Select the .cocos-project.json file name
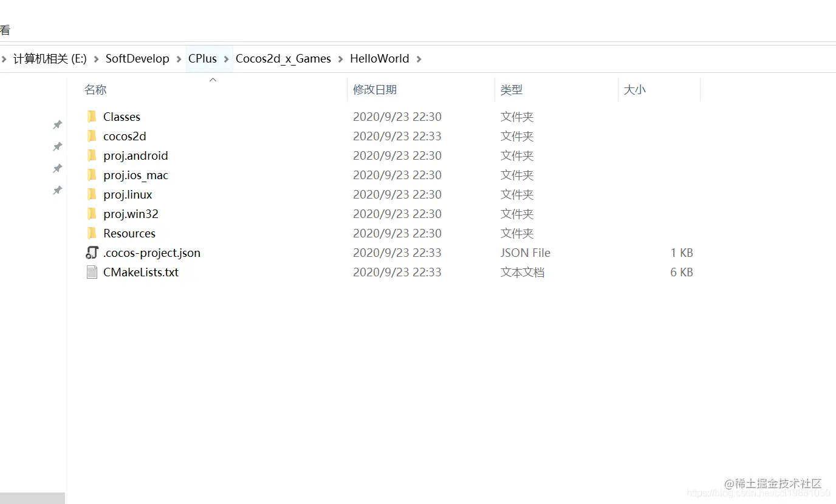 click(x=152, y=253)
